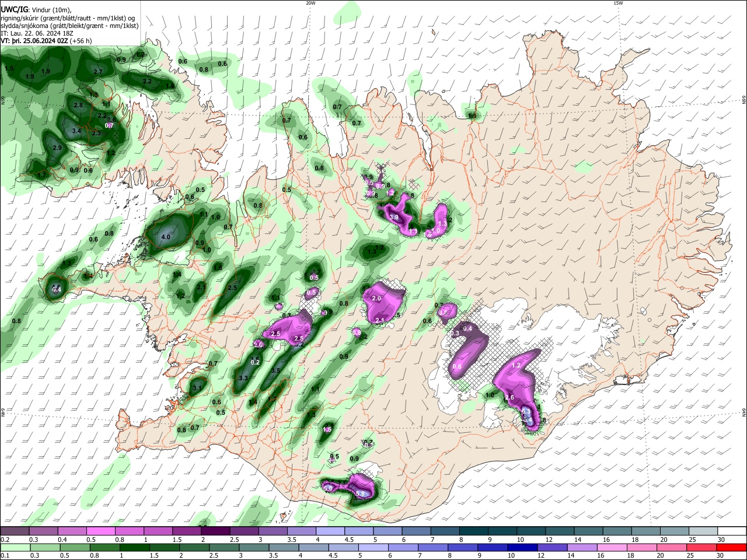The image size is (747, 560).
Task: Click the '2.9' precipitation value on the map
Action: [x=57, y=148]
